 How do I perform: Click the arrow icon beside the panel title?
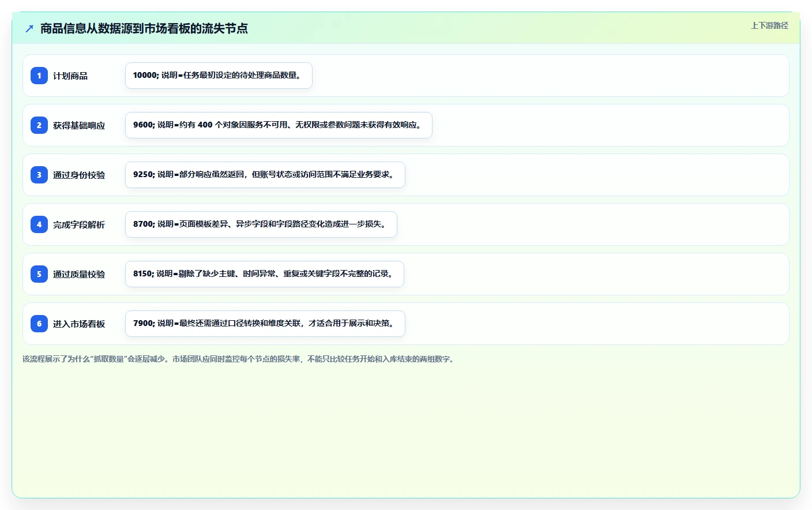(29, 28)
